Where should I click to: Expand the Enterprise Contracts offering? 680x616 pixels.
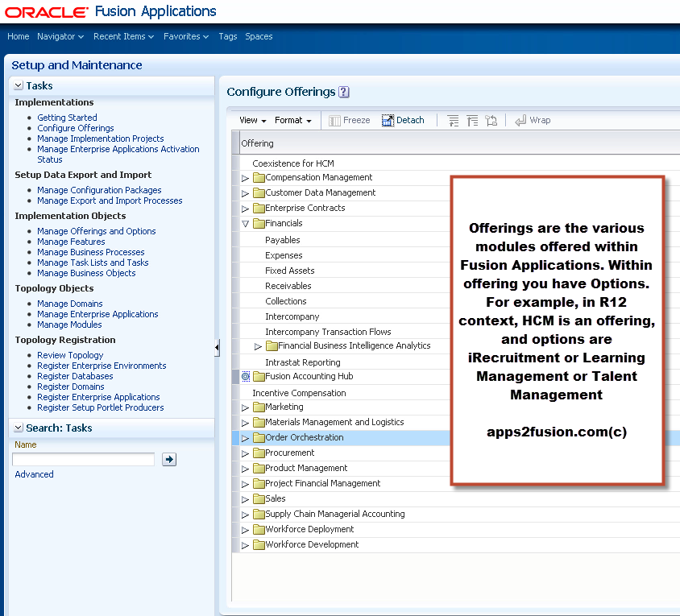245,209
